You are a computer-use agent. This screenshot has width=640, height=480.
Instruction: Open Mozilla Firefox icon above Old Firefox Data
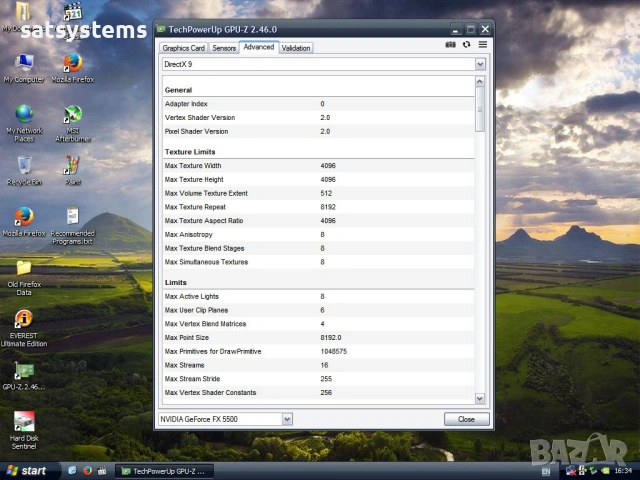pyautogui.click(x=24, y=222)
